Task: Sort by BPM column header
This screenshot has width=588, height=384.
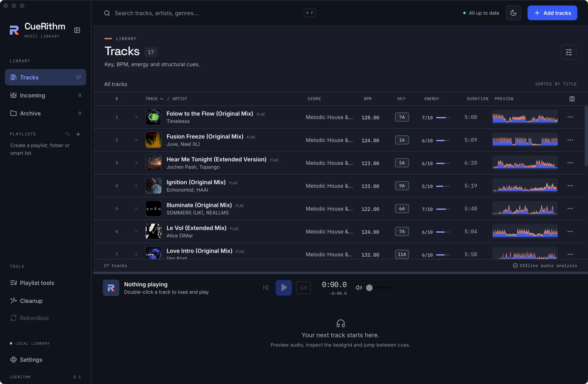Action: click(367, 99)
